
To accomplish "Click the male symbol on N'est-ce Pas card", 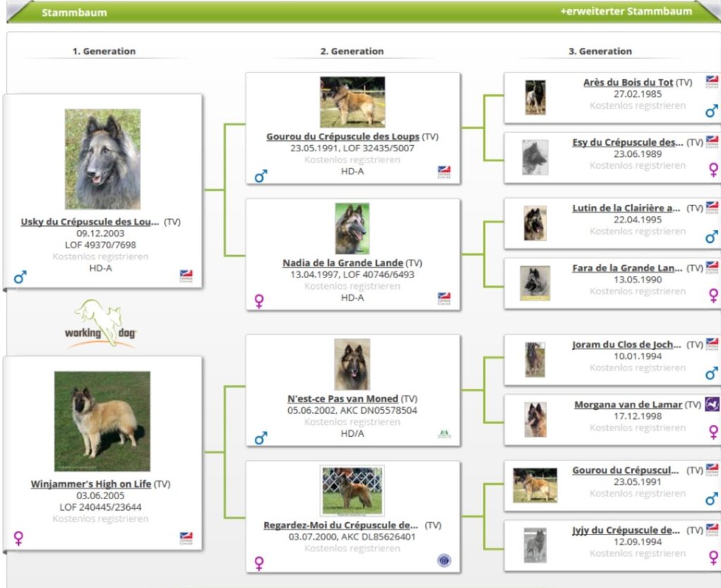I will click(x=261, y=438).
